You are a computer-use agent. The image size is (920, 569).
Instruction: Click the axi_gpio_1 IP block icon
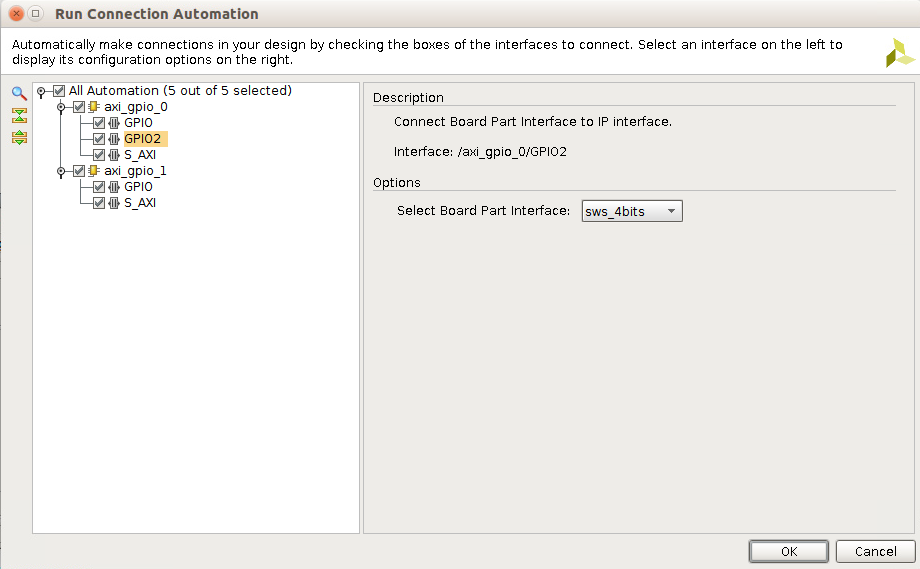tap(93, 171)
